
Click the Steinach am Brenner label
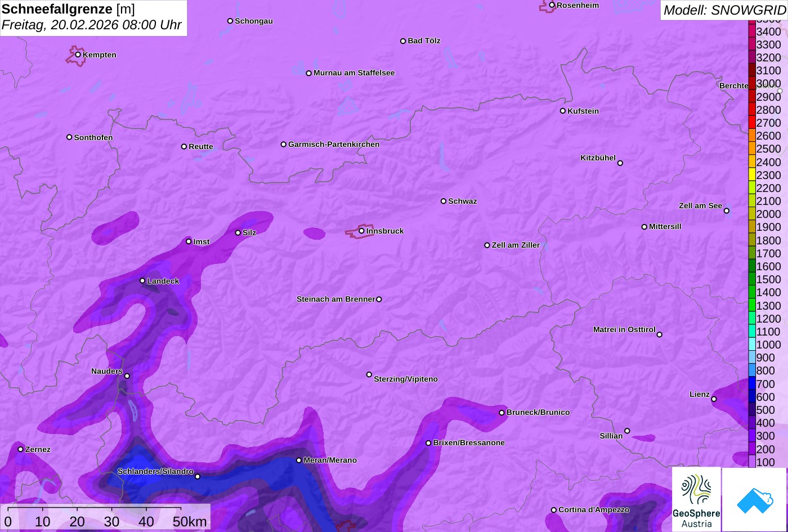[335, 299]
